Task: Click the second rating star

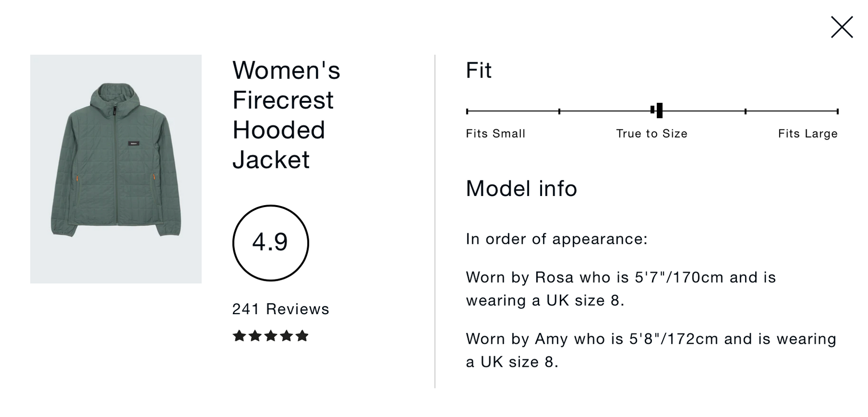Action: tap(255, 336)
